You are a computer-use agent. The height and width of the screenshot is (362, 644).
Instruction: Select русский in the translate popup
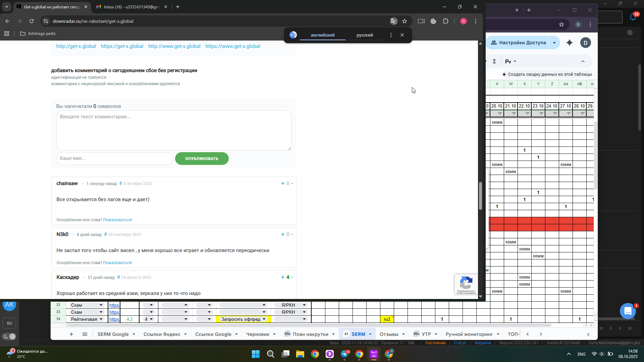pos(365,35)
